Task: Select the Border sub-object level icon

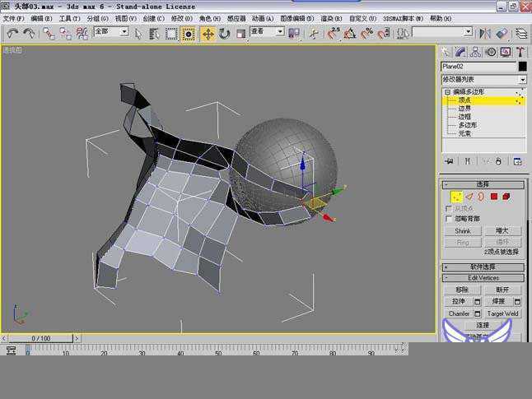Action: pos(481,197)
